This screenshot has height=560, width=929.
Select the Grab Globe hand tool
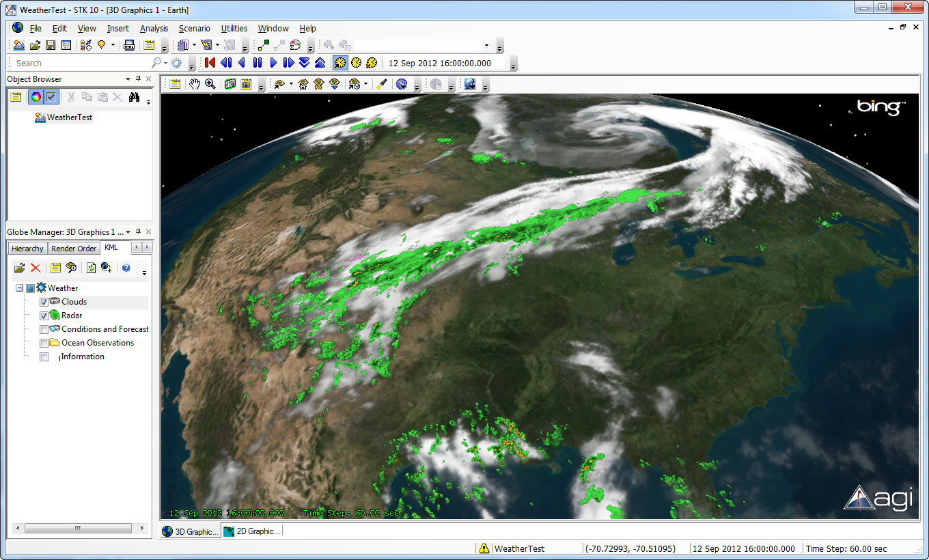(x=195, y=84)
